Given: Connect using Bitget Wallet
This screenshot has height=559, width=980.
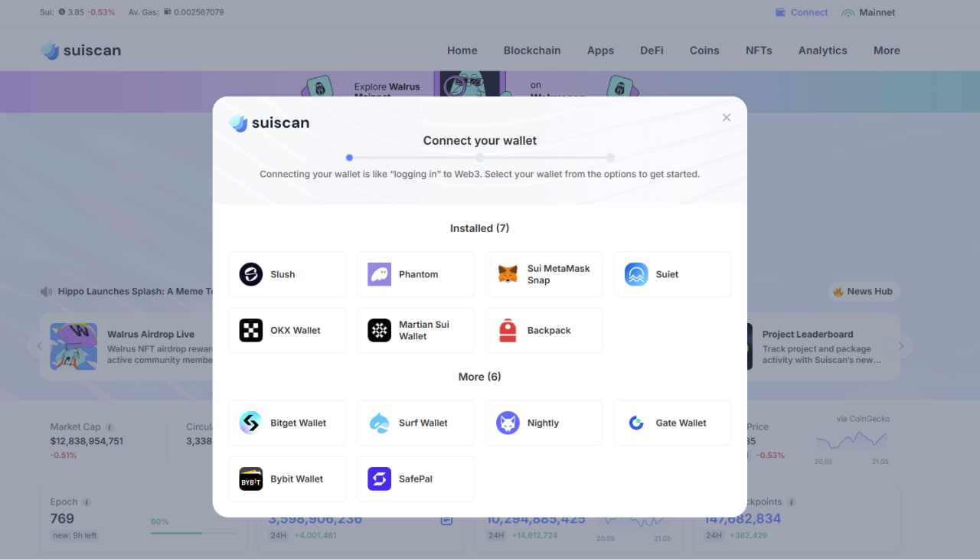Looking at the screenshot, I should pyautogui.click(x=287, y=423).
